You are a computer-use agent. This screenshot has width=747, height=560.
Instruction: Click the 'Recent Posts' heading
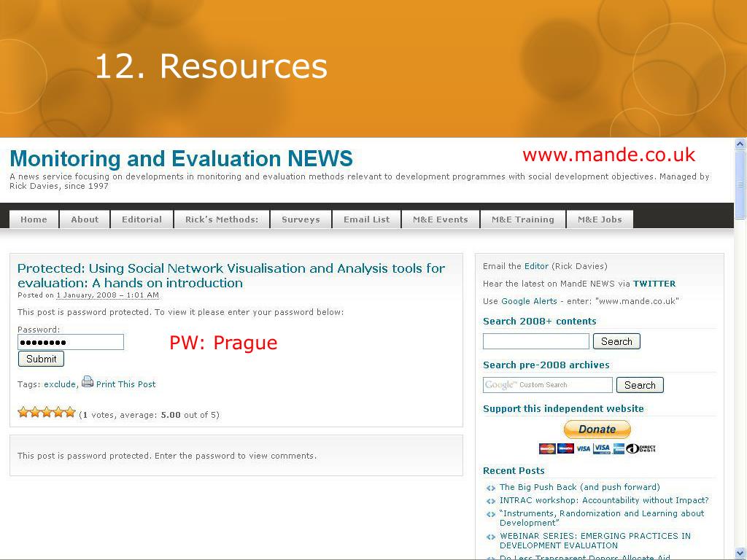pyautogui.click(x=514, y=471)
